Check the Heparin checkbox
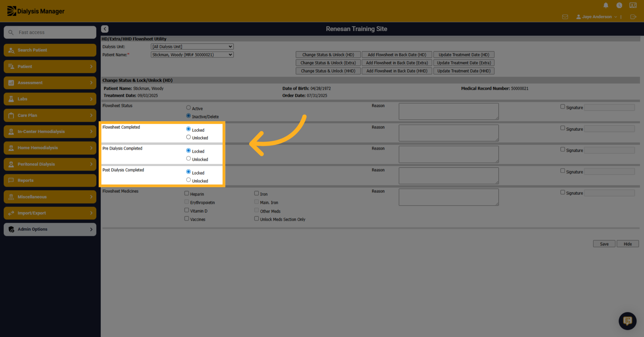This screenshot has width=644, height=337. click(x=186, y=193)
